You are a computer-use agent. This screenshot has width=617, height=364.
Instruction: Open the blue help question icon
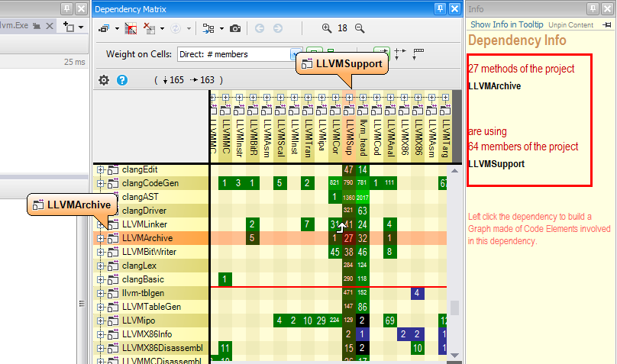[x=122, y=80]
